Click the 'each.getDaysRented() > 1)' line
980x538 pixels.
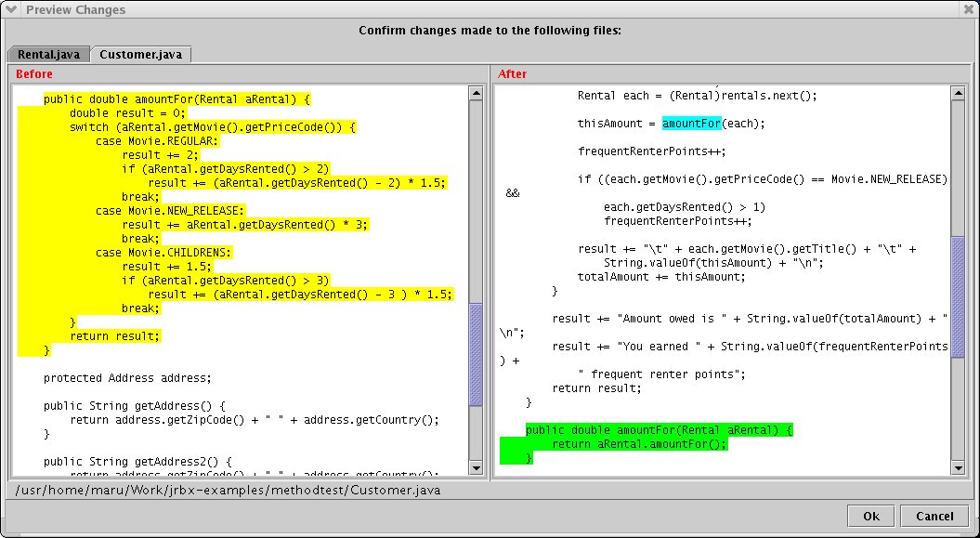[685, 207]
